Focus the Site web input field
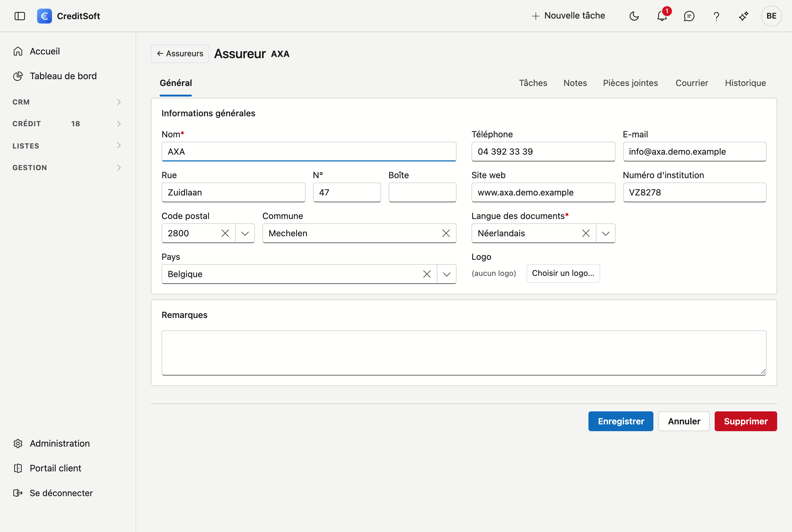The height and width of the screenshot is (532, 792). point(543,192)
